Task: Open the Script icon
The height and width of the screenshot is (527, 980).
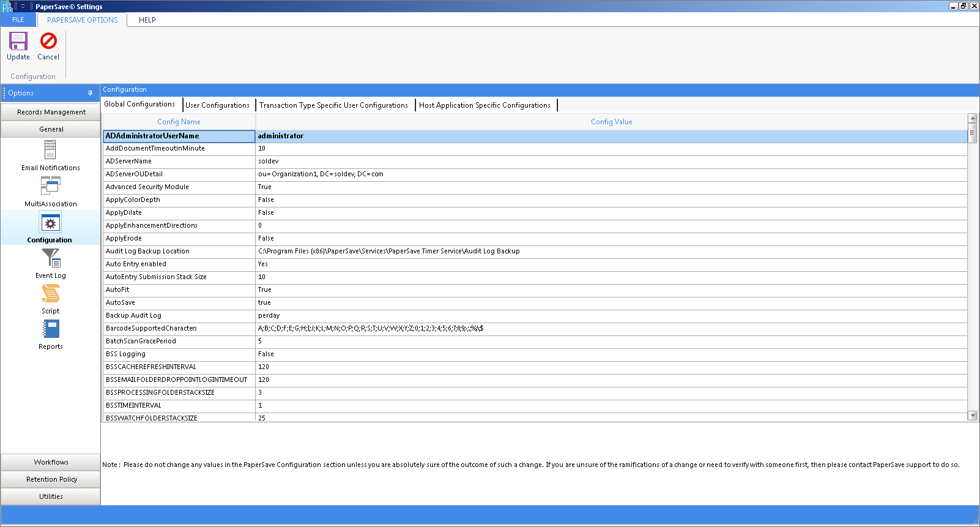Action: coord(51,294)
